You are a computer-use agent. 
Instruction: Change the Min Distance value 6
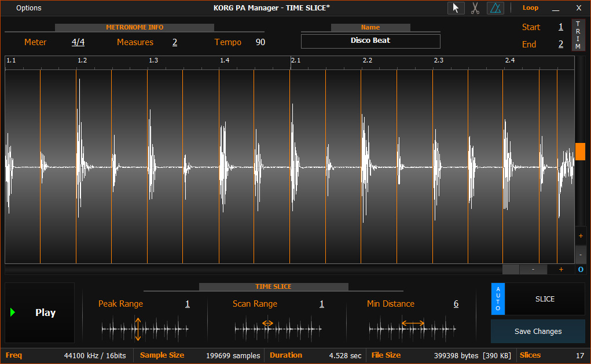[456, 304]
